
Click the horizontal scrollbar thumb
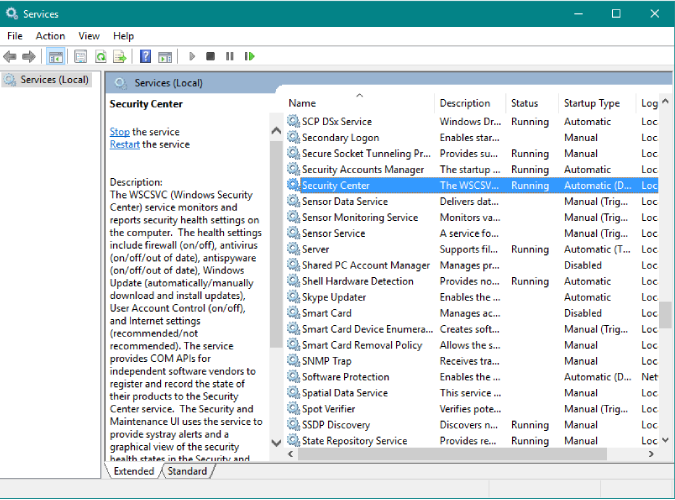tap(452, 453)
